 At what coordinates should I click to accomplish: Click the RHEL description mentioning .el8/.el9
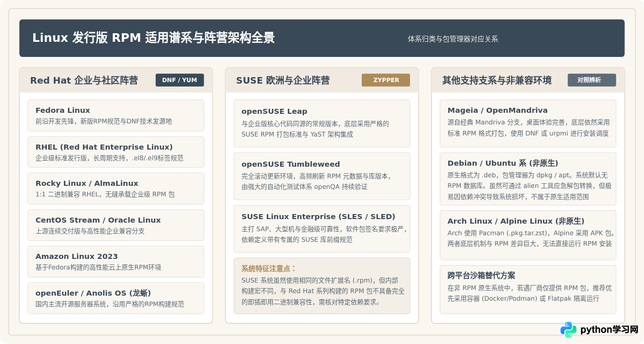109,158
